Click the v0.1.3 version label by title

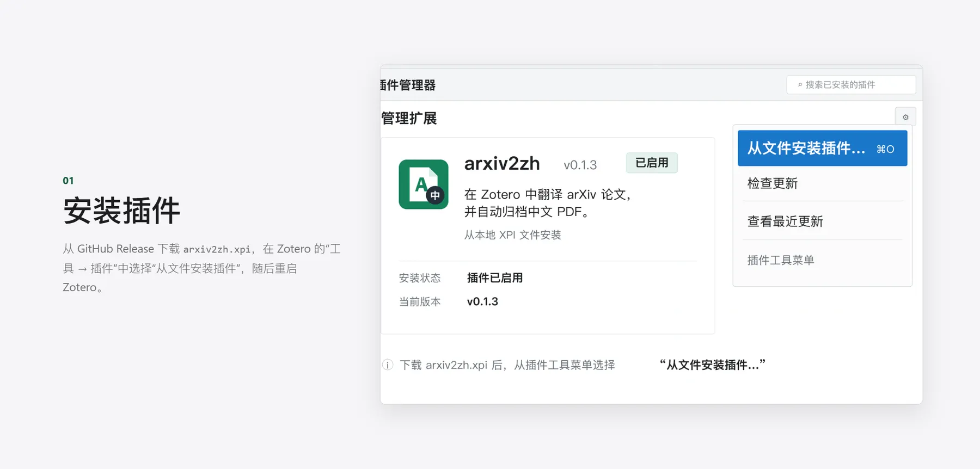click(580, 165)
